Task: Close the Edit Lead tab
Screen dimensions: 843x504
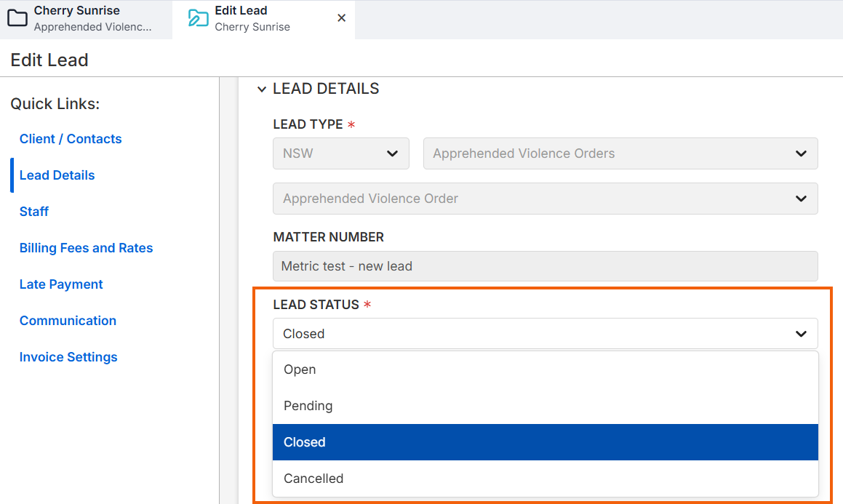Action: 341,18
